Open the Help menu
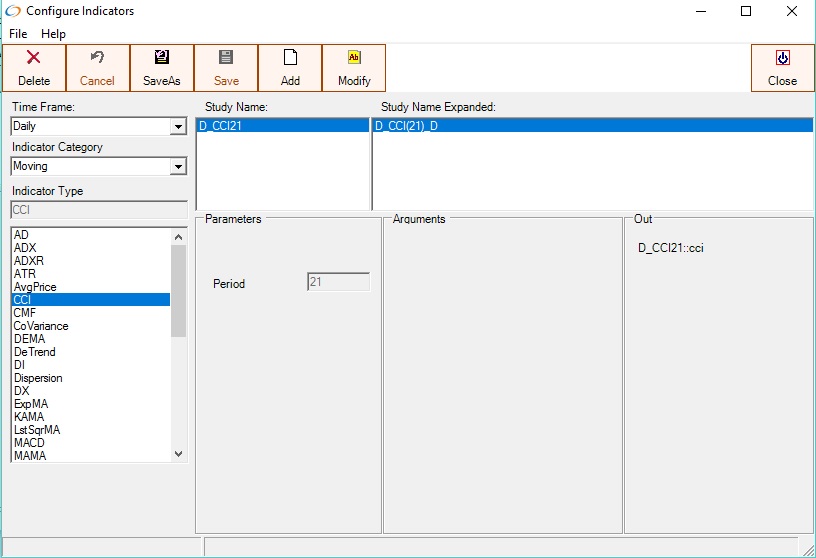The width and height of the screenshot is (816, 558). pyautogui.click(x=53, y=34)
